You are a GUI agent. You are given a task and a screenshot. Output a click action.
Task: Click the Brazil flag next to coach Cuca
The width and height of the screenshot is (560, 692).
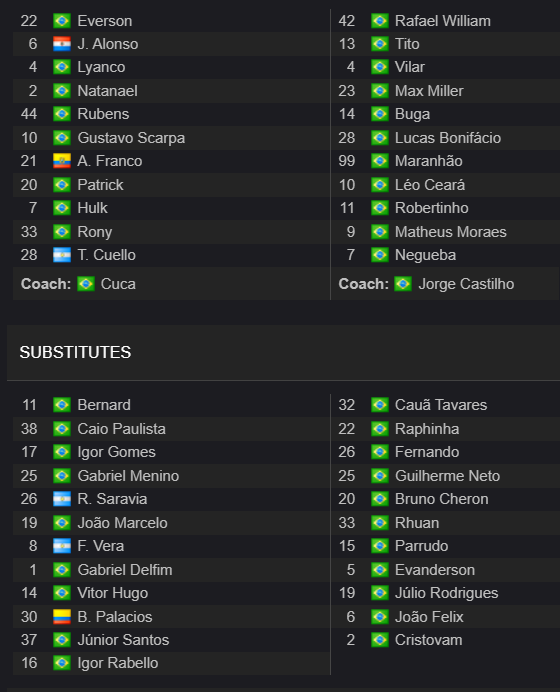86,284
